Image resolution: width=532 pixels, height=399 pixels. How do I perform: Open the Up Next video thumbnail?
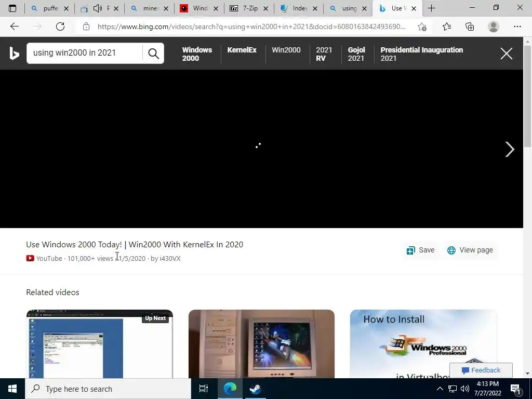pyautogui.click(x=99, y=344)
